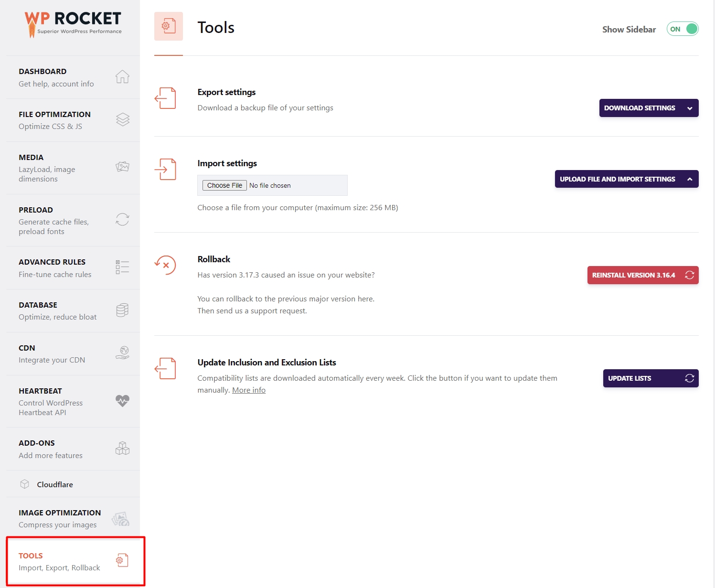This screenshot has width=715, height=588.
Task: Open the Preload settings menu
Action: coord(73,220)
